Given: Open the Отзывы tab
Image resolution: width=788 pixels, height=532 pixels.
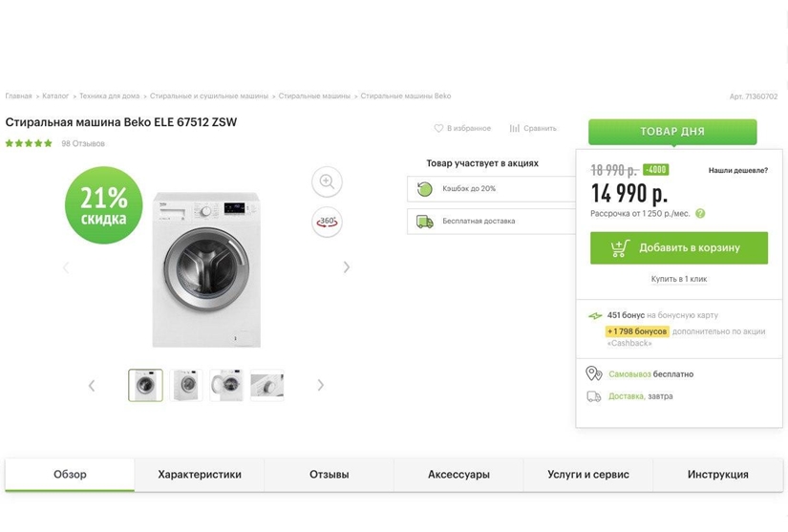Looking at the screenshot, I should (x=329, y=475).
